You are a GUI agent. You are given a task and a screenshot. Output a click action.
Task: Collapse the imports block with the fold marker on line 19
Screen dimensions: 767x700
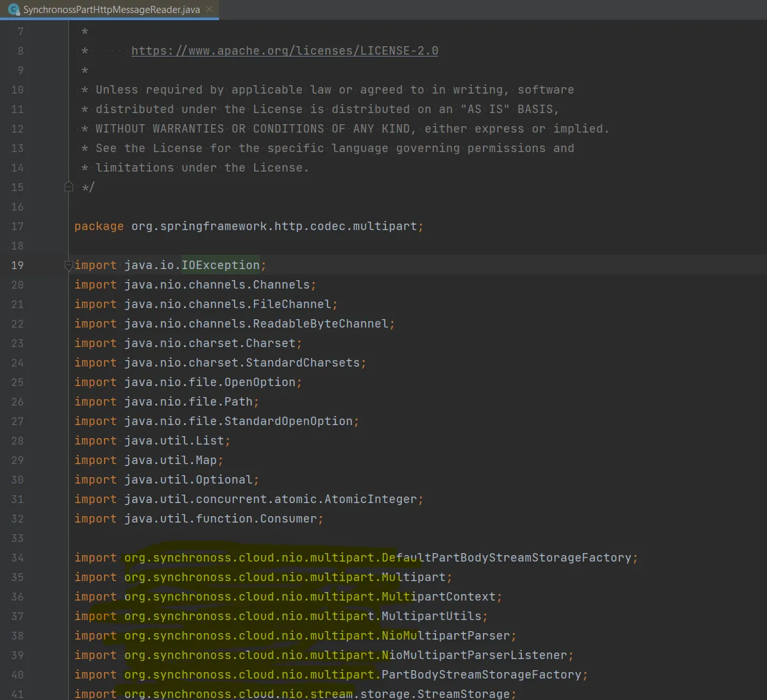click(x=69, y=265)
